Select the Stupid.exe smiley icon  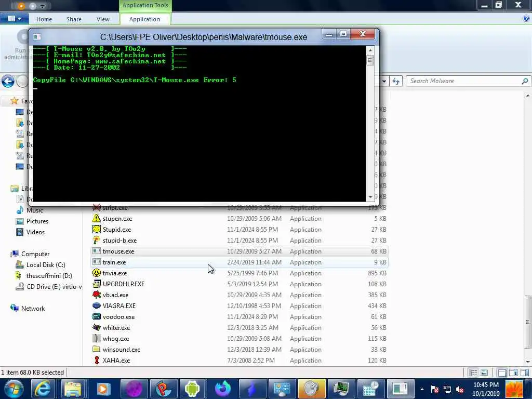tap(96, 229)
